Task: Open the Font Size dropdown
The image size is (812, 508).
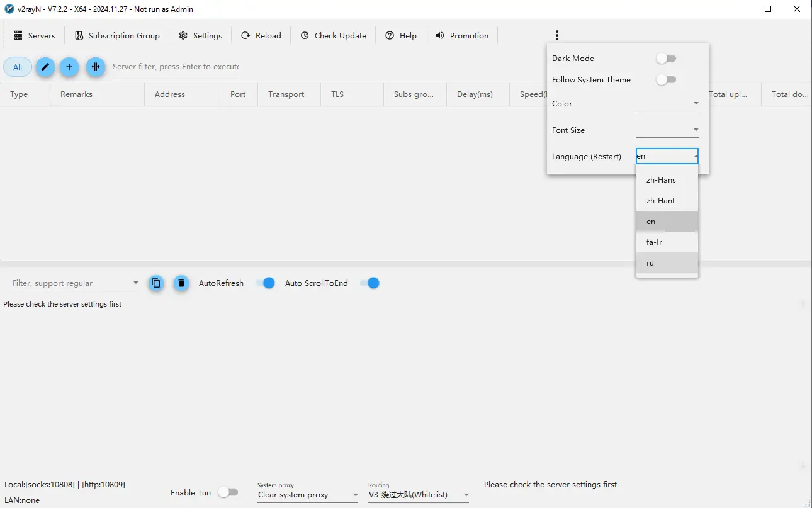Action: pyautogui.click(x=667, y=130)
